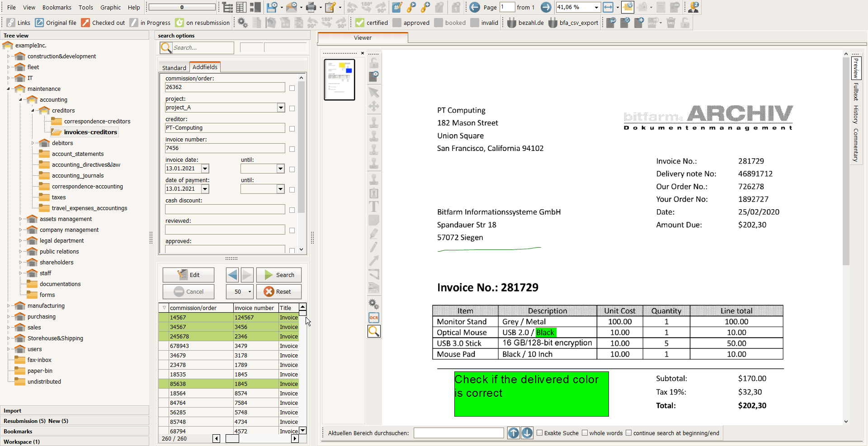Select the magnifier zoom tool

pyautogui.click(x=374, y=331)
